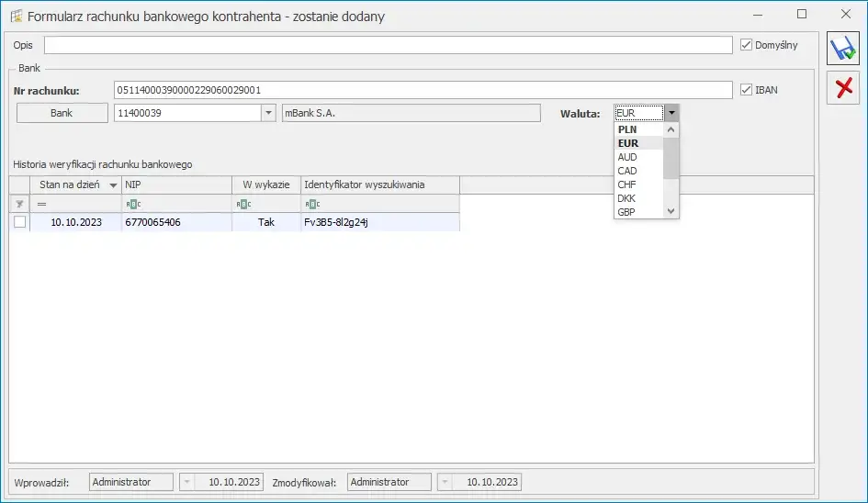The image size is (868, 503).
Task: Click the Identyfikator wyszukiwania column header
Action: [380, 184]
